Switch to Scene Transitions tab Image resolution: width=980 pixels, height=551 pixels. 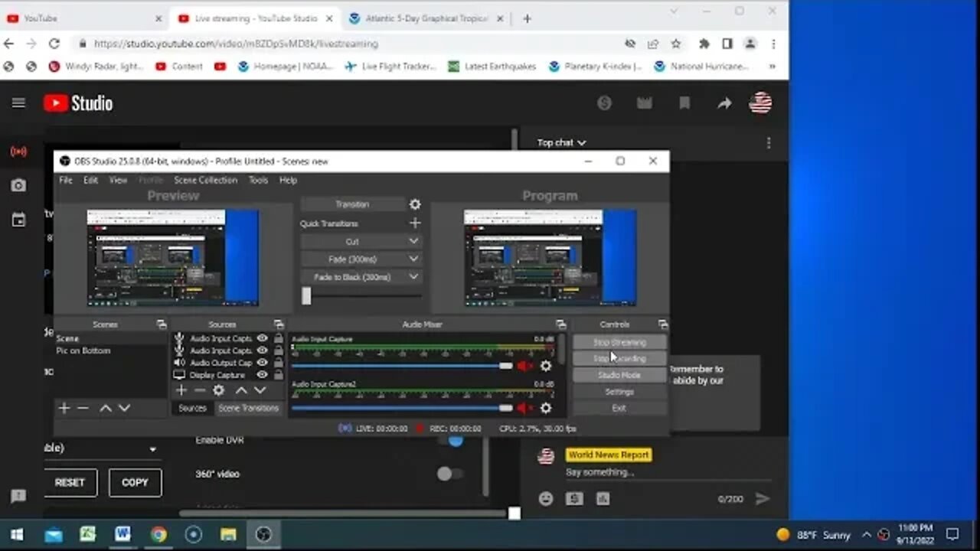248,409
